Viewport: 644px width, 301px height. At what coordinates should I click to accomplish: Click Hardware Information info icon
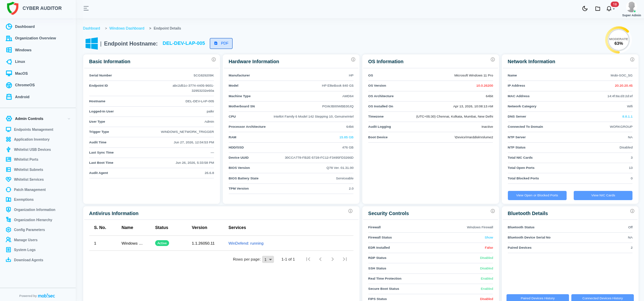pos(353,59)
